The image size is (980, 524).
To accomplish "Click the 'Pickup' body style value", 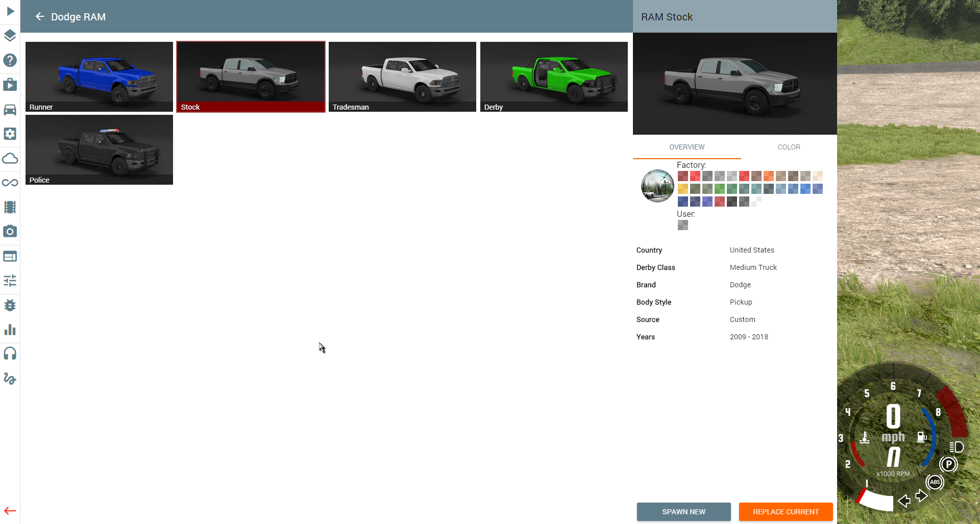I will click(741, 302).
